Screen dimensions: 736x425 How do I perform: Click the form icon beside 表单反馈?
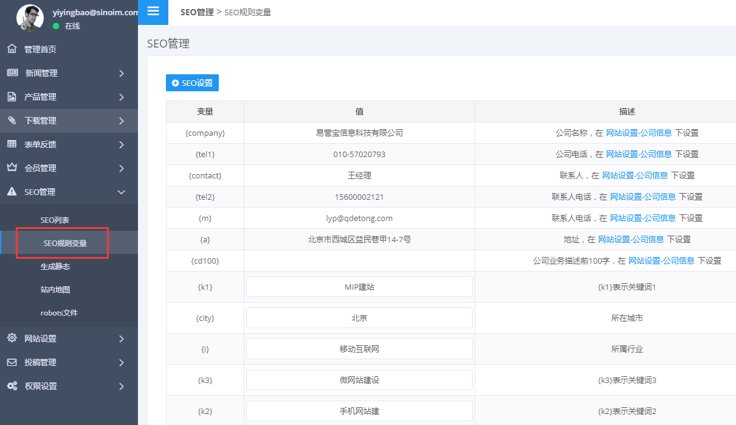12,144
